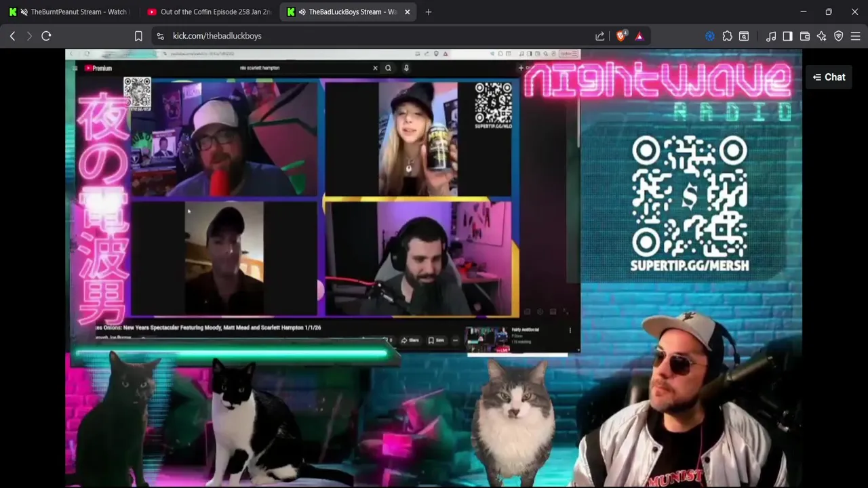
Task: Open the Brave VPN shield icon
Action: click(x=839, y=36)
